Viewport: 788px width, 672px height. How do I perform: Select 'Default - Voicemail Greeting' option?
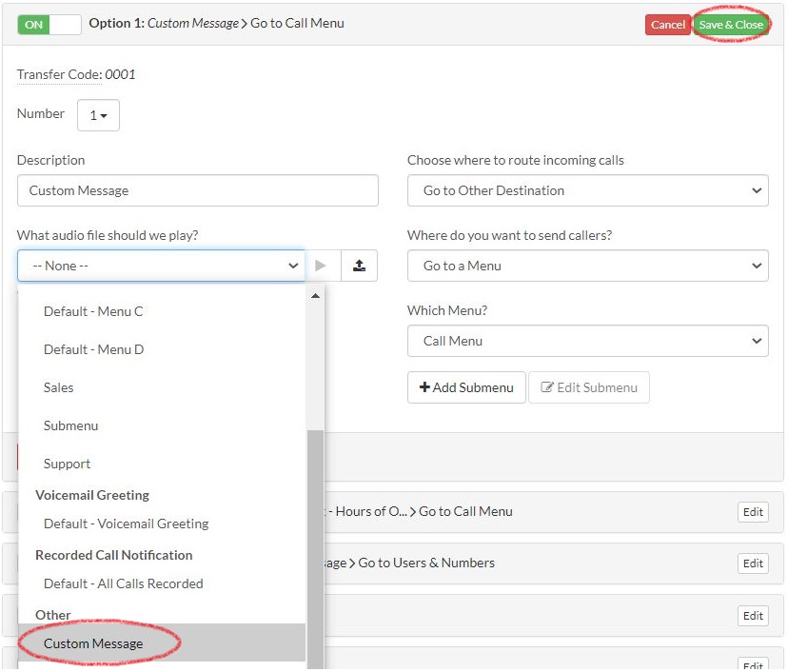tap(127, 522)
